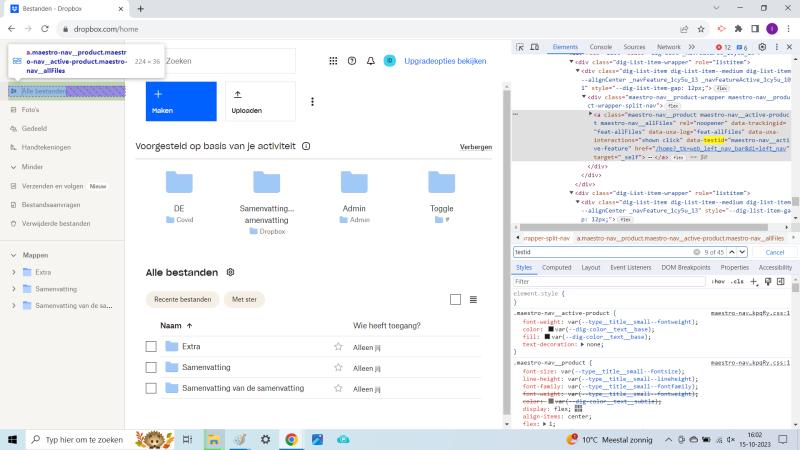Click the Maken create button
Viewport: 800px width, 450px height.
(181, 102)
